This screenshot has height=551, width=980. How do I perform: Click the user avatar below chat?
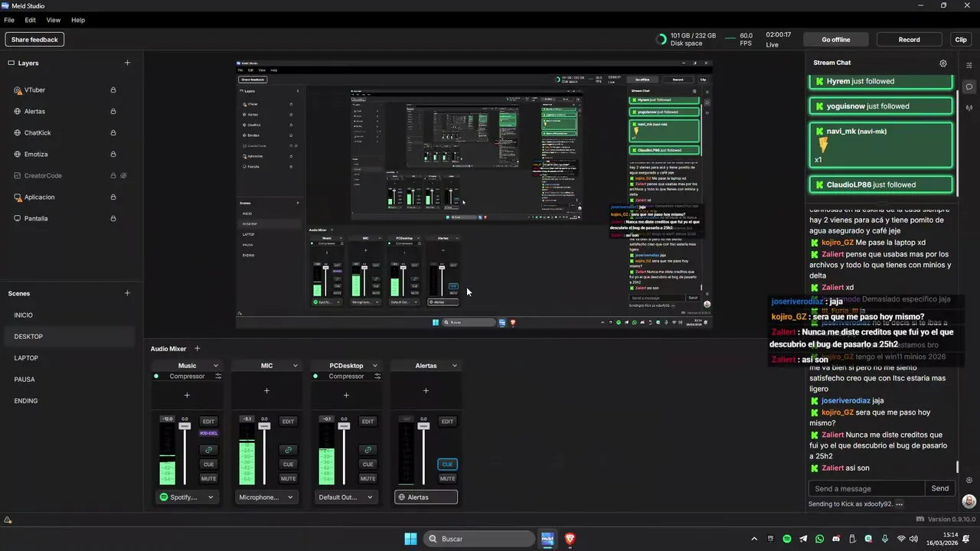[969, 501]
